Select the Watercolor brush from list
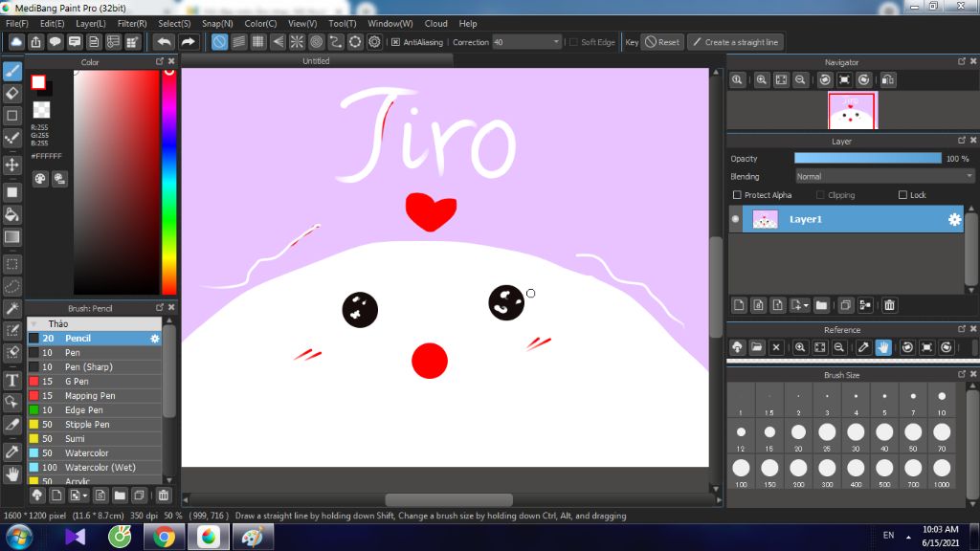The image size is (980, 551). [x=86, y=453]
